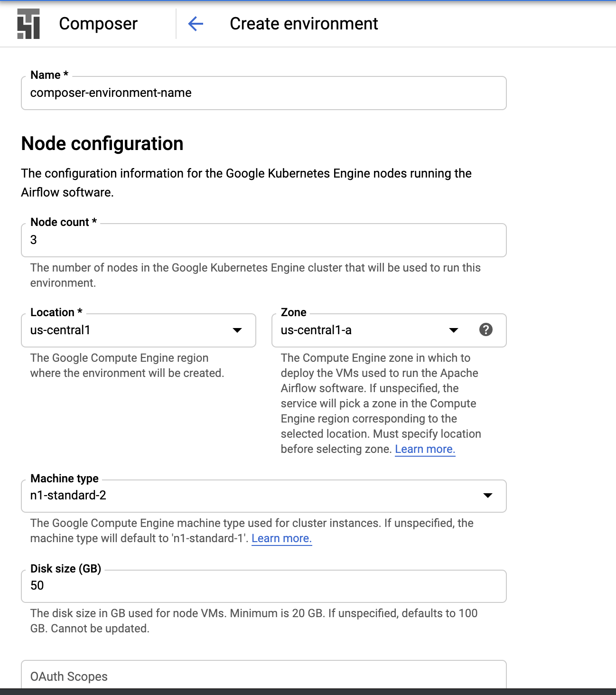Select the us-central1 Location field
Screen dimensions: 616x695
[139, 330]
